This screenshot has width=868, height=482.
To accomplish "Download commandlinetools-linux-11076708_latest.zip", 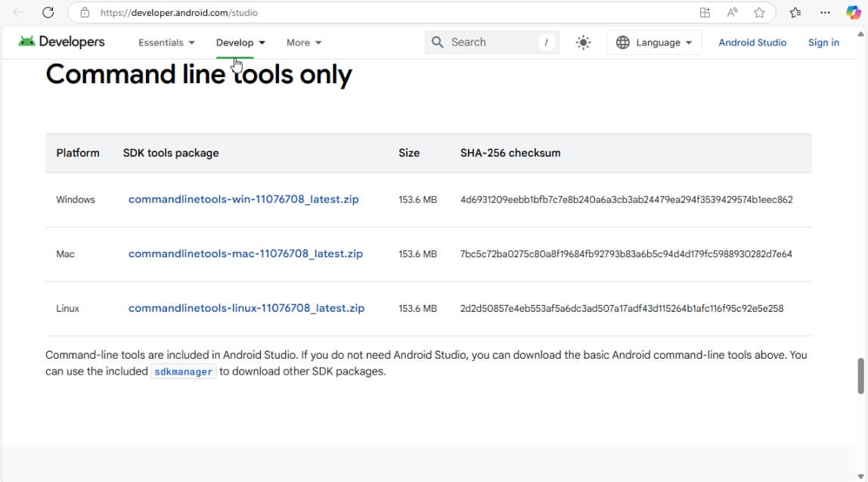I will pyautogui.click(x=246, y=308).
